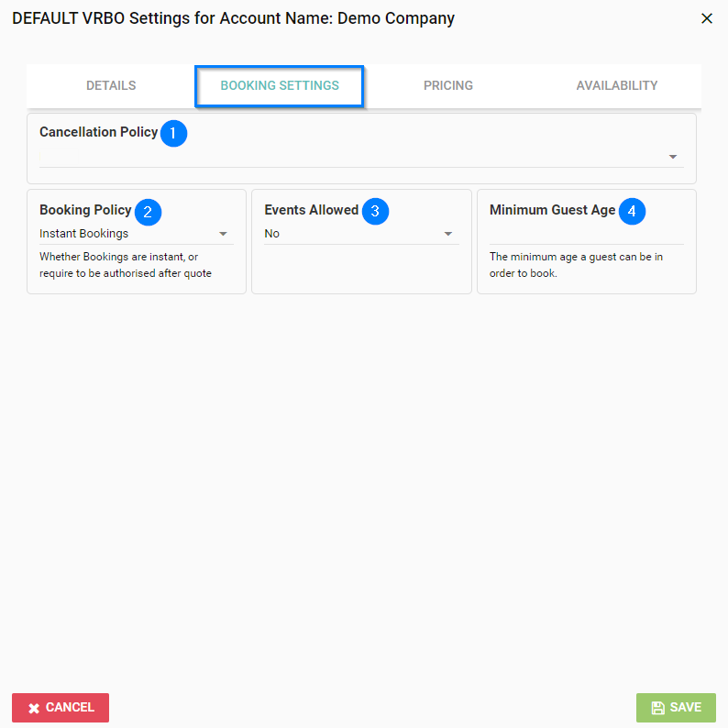Select the Booking Settings tab

pos(280,85)
